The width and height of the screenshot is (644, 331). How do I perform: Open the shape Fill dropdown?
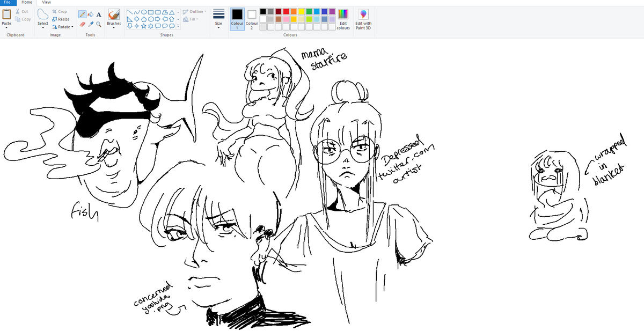(x=191, y=19)
